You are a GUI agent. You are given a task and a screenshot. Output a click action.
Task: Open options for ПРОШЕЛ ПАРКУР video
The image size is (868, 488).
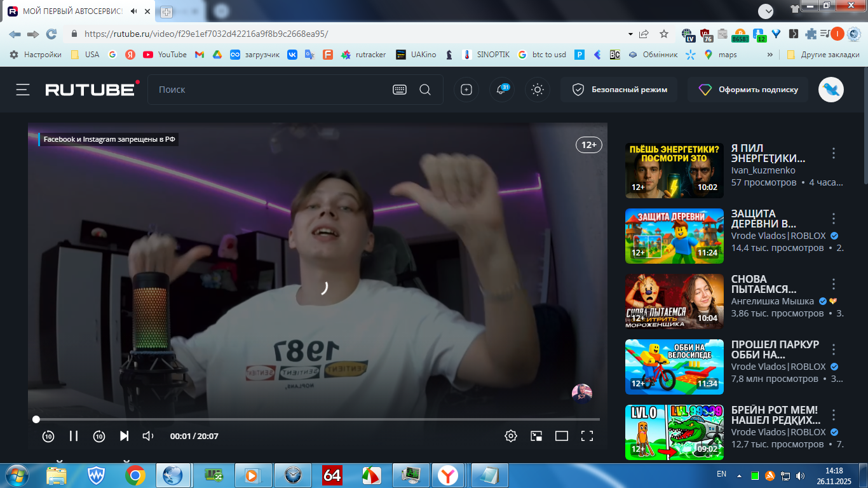tap(834, 349)
